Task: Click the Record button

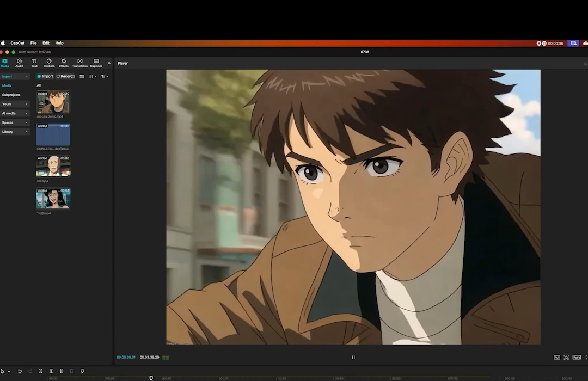Action: coord(66,76)
